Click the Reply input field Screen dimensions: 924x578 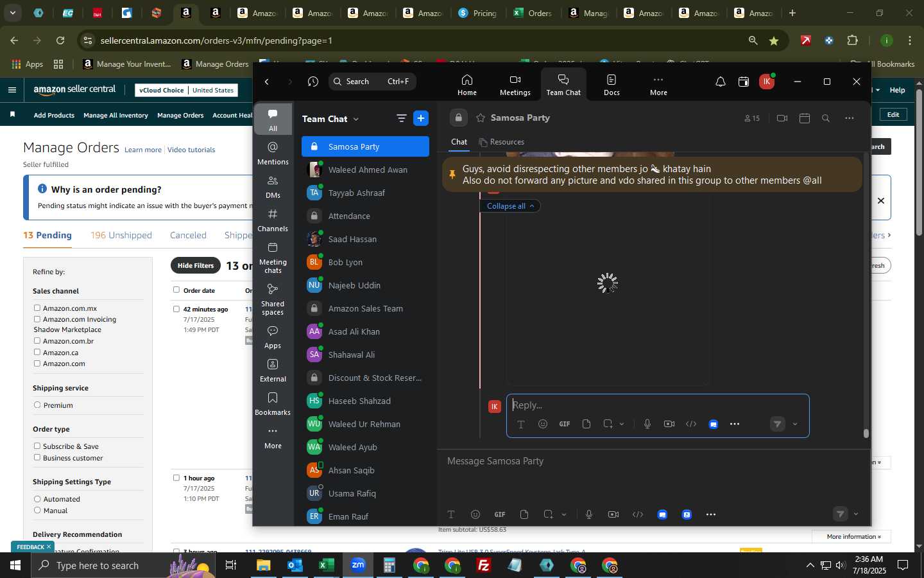coord(658,405)
